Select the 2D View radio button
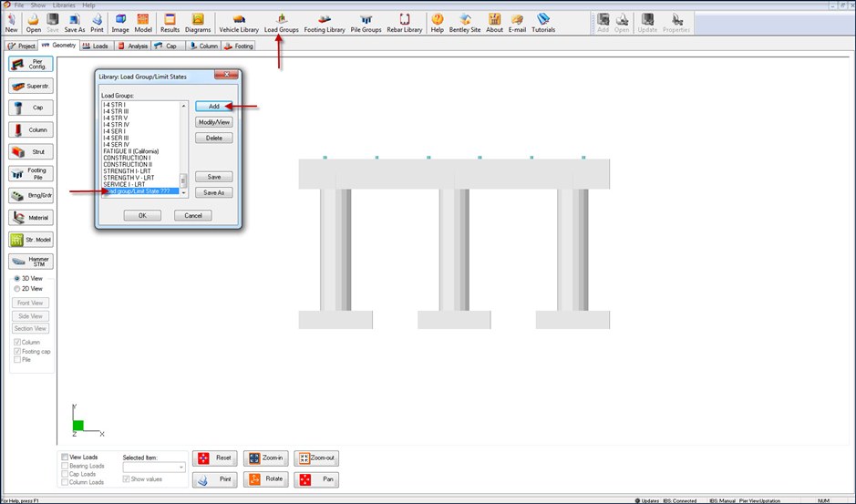Screen dimensions: 856x504 coord(17,288)
